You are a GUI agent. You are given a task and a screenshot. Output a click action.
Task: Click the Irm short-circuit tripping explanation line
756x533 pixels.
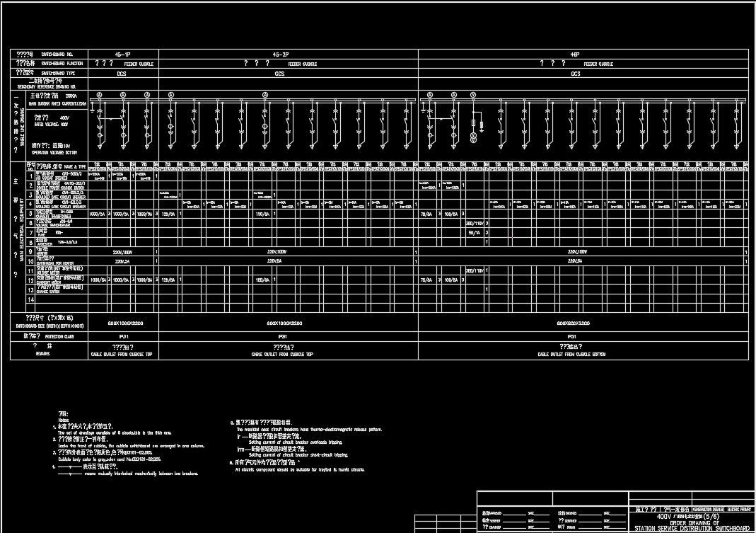click(298, 455)
